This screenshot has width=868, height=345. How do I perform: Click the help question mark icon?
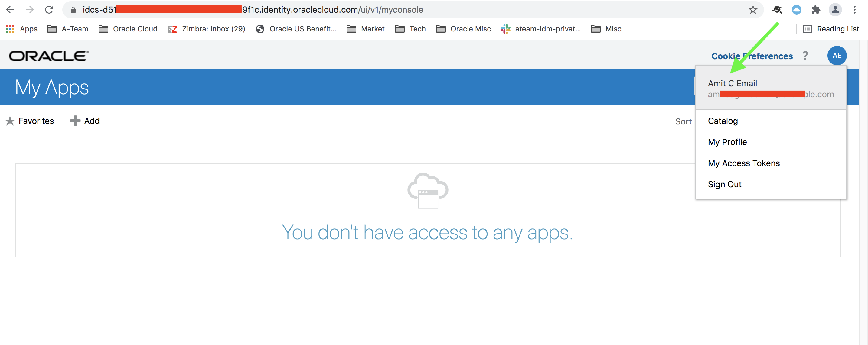coord(805,56)
